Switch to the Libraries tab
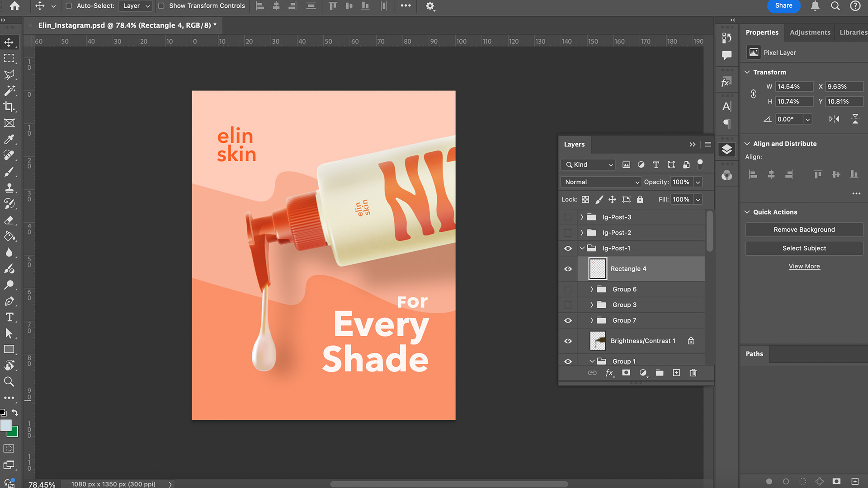The image size is (868, 488). click(853, 33)
